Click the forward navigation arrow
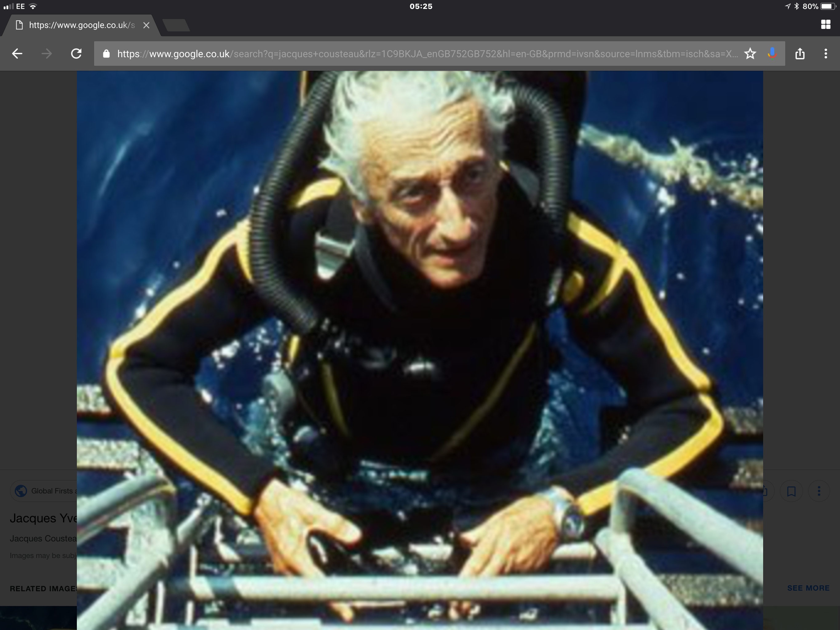Screen dimensions: 840x630 coord(47,54)
